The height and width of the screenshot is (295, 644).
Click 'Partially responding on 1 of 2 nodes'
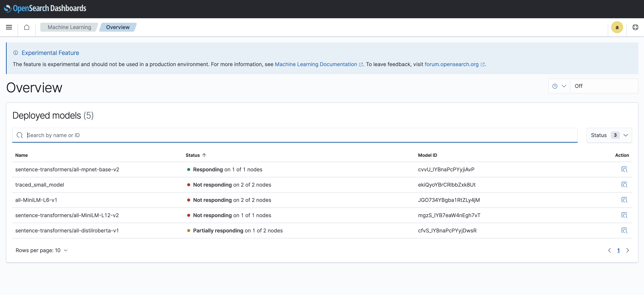pyautogui.click(x=235, y=230)
